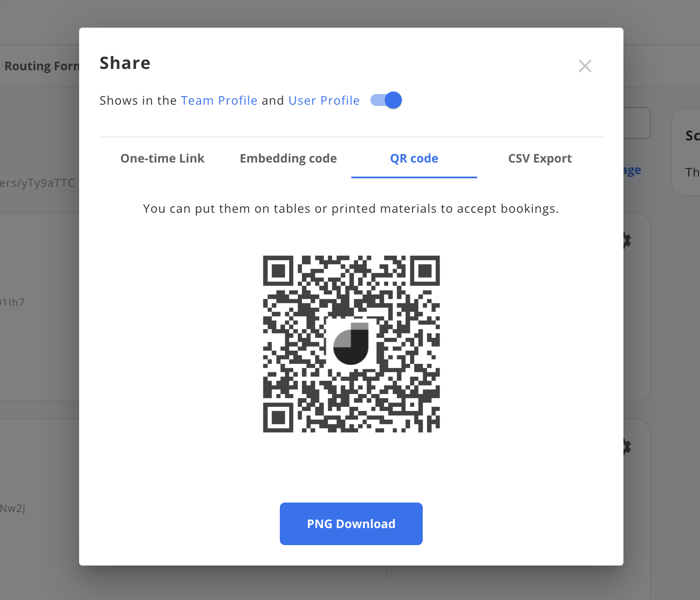Open the Routing Form tab in background page

pos(41,66)
